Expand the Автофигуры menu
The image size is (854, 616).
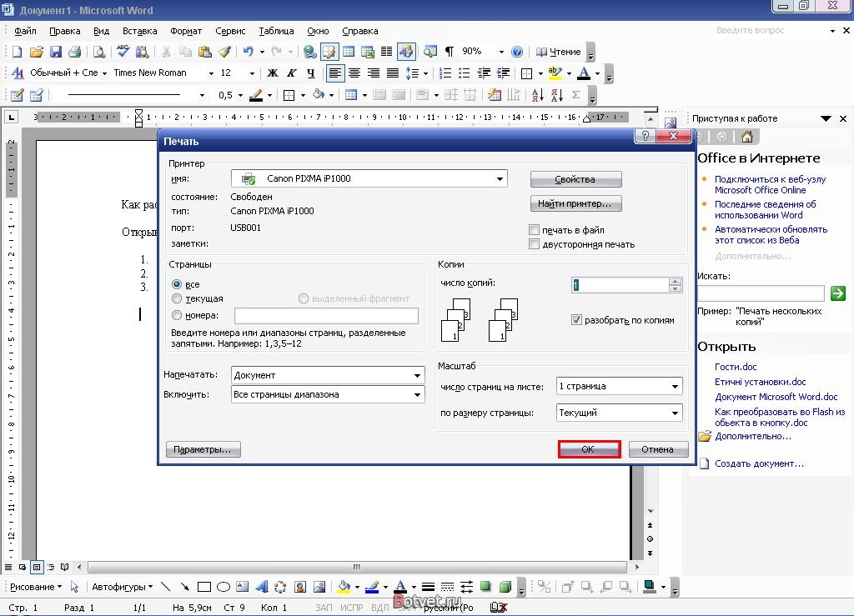122,587
